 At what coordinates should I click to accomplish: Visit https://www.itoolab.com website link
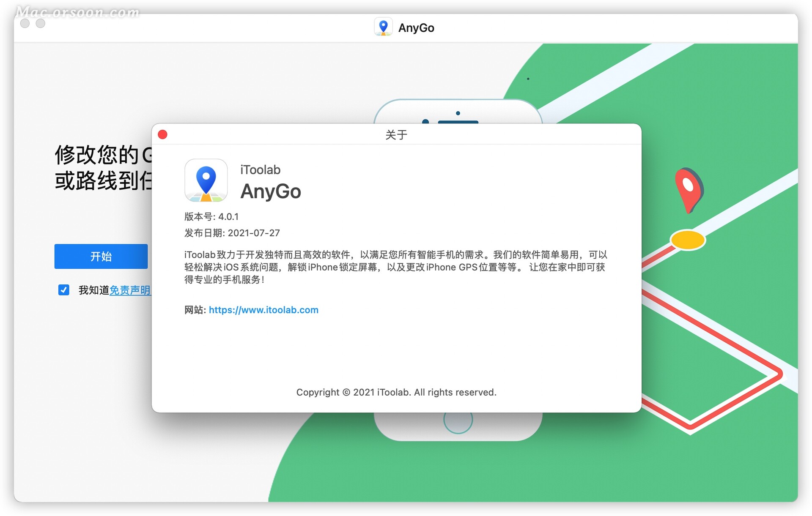(x=263, y=310)
